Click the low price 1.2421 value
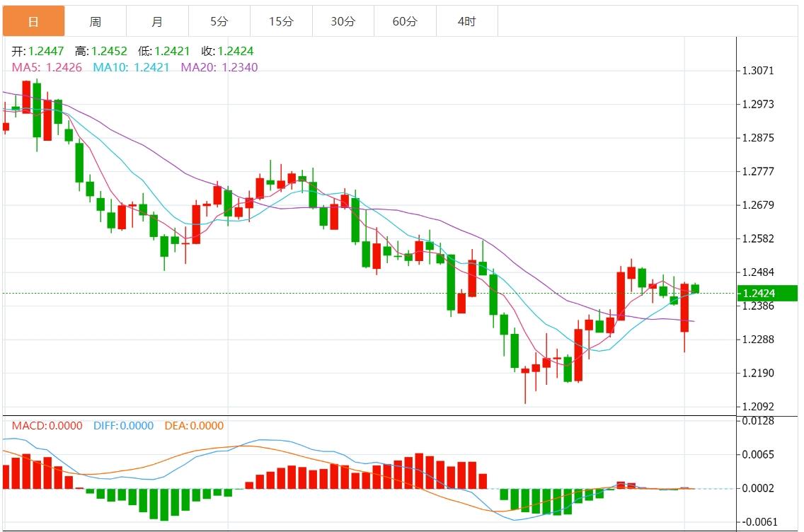 pyautogui.click(x=172, y=51)
